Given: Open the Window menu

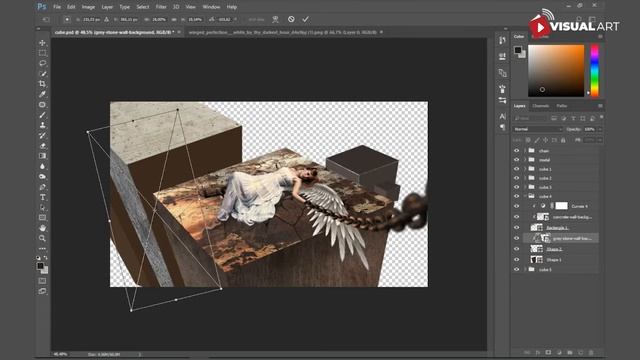Looking at the screenshot, I should click(211, 7).
